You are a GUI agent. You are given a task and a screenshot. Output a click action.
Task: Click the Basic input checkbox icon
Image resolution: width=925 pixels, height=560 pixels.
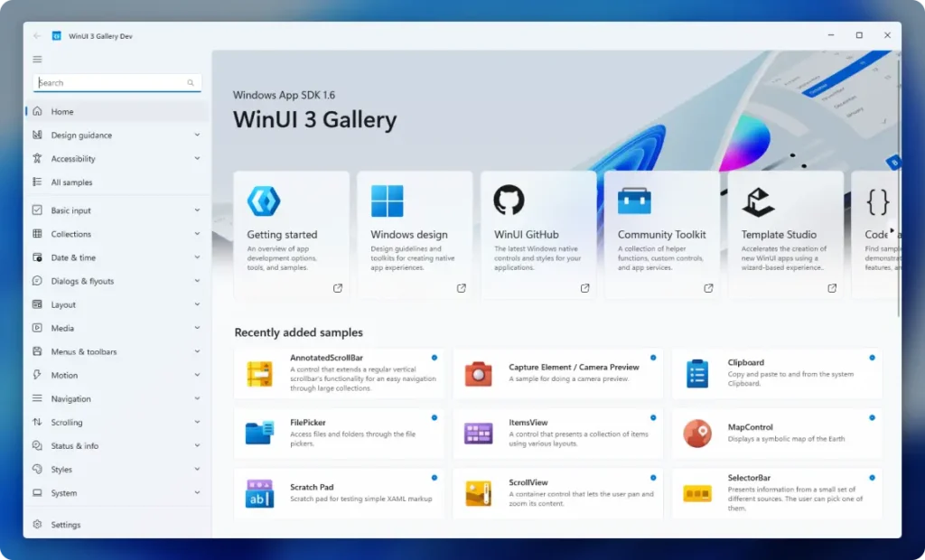(x=37, y=210)
